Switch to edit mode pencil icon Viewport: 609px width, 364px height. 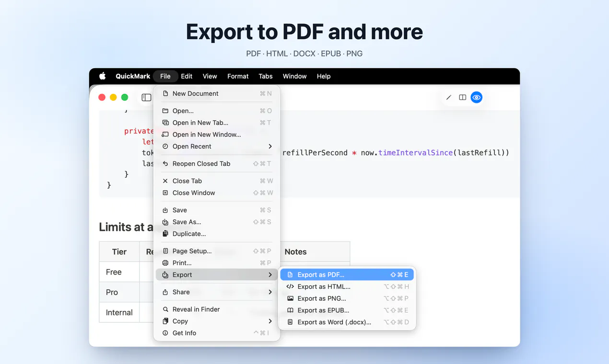point(449,97)
